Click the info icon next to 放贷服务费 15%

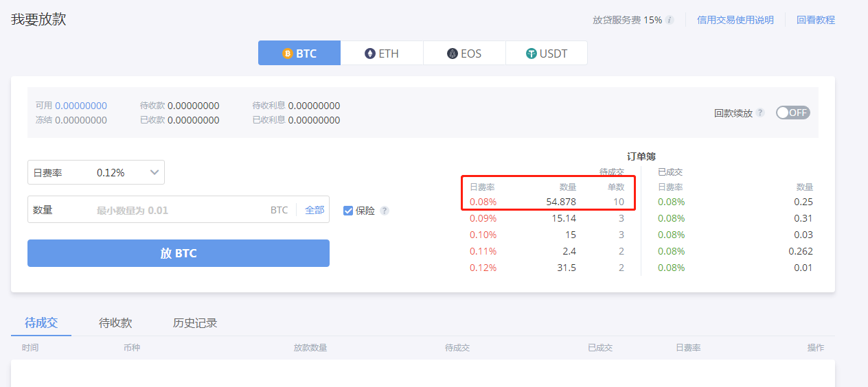tap(670, 20)
